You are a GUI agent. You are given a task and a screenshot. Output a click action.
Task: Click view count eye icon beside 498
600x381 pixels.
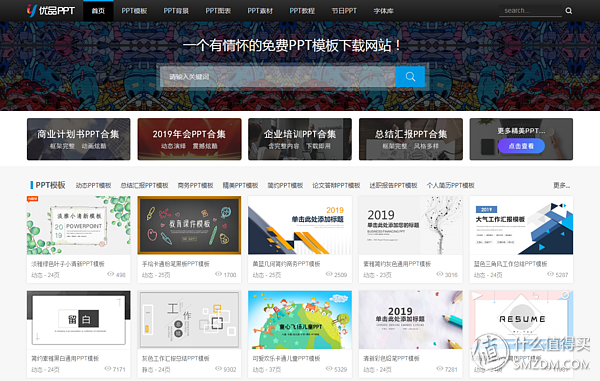click(111, 274)
